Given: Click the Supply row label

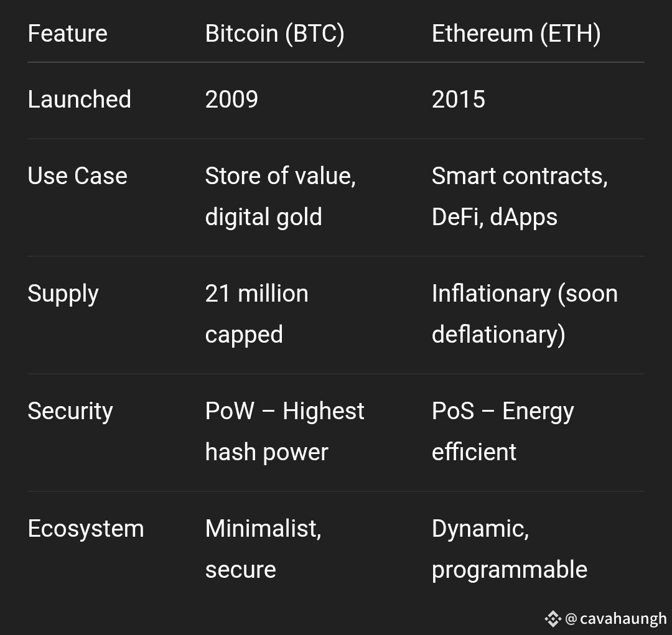Looking at the screenshot, I should tap(63, 294).
